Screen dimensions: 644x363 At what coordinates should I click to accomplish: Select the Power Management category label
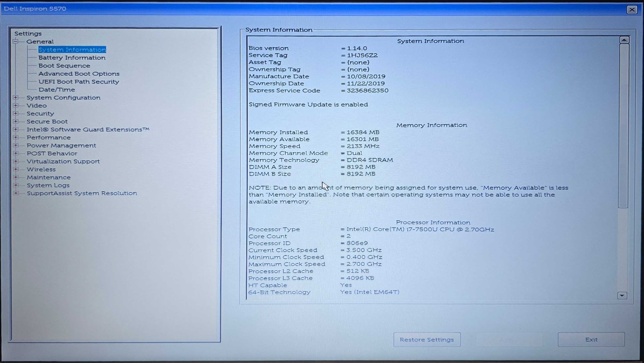click(x=61, y=145)
